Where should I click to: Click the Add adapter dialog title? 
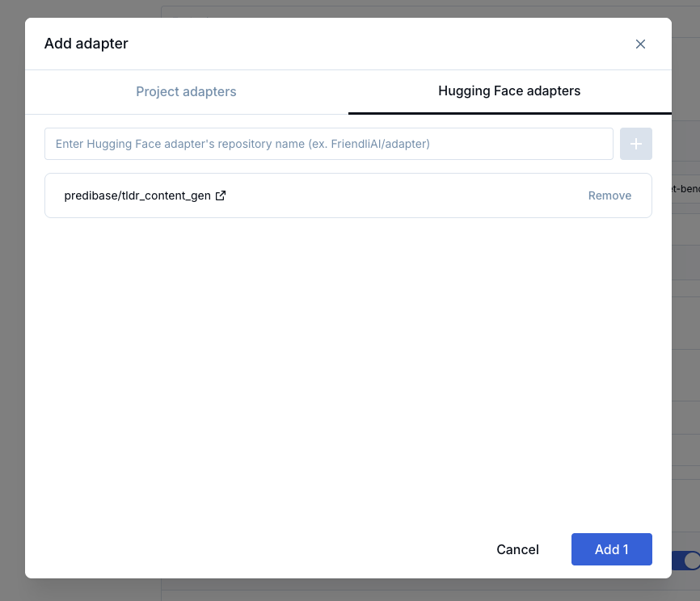(86, 44)
